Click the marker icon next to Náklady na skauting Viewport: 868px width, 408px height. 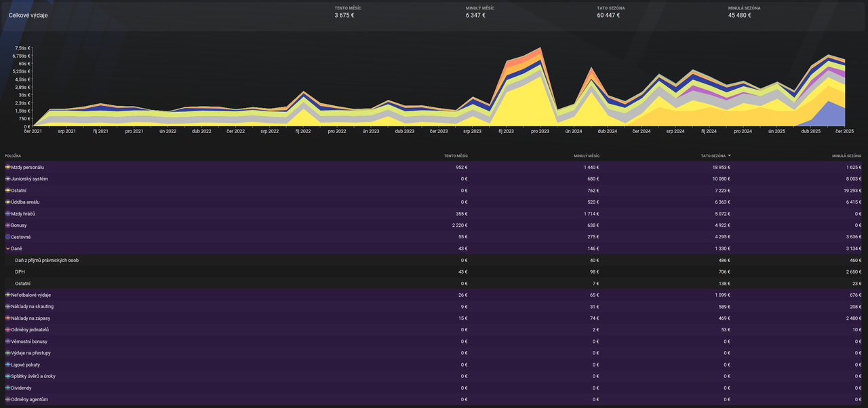pyautogui.click(x=7, y=306)
